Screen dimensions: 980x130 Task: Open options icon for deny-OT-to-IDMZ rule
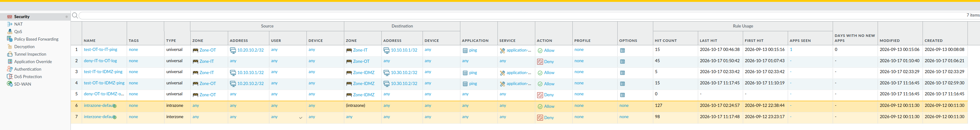pos(622,95)
